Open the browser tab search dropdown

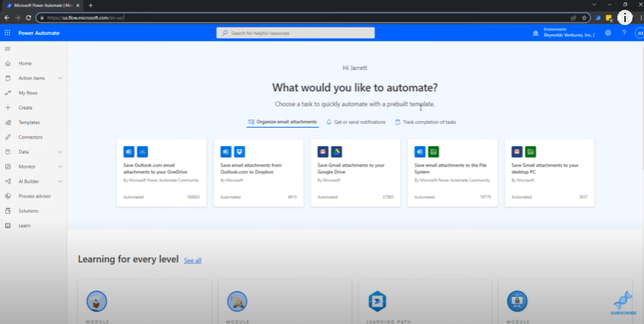pos(594,5)
